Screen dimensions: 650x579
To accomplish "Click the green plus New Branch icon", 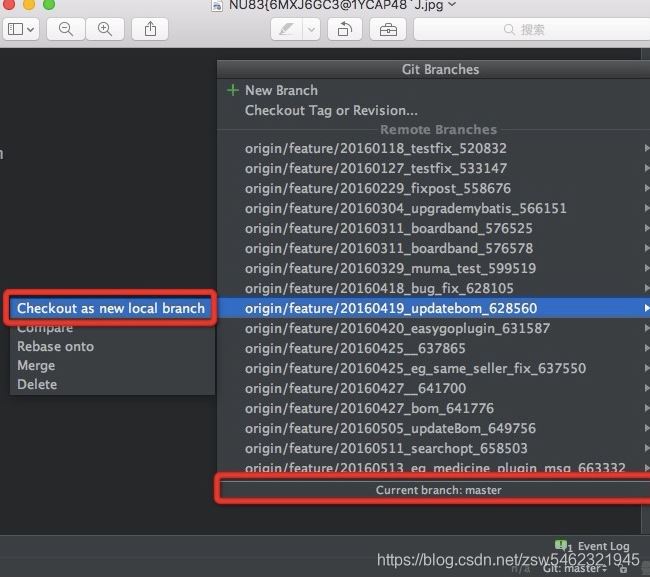I will (x=233, y=90).
